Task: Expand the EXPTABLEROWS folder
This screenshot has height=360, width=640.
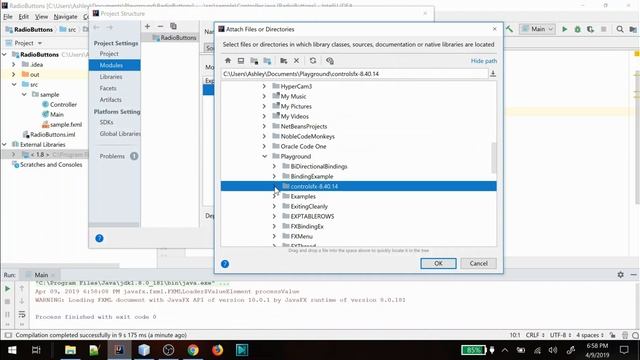Action: pos(274,216)
